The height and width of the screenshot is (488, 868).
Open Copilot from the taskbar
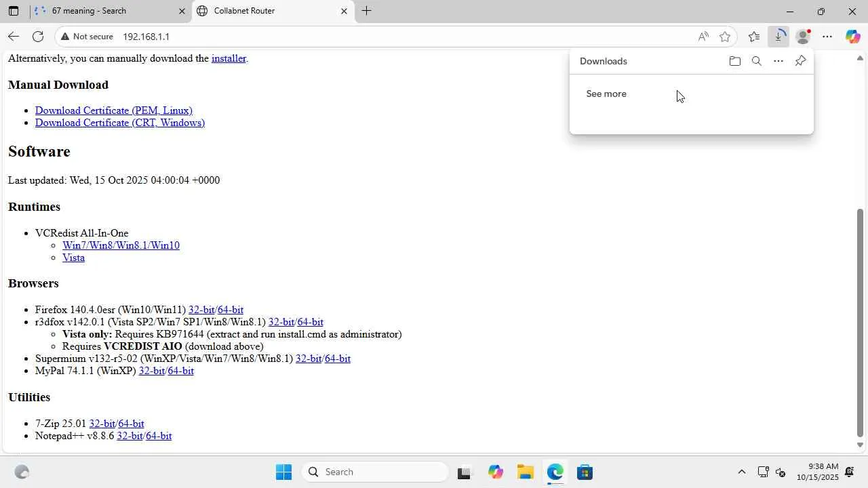[x=496, y=472]
